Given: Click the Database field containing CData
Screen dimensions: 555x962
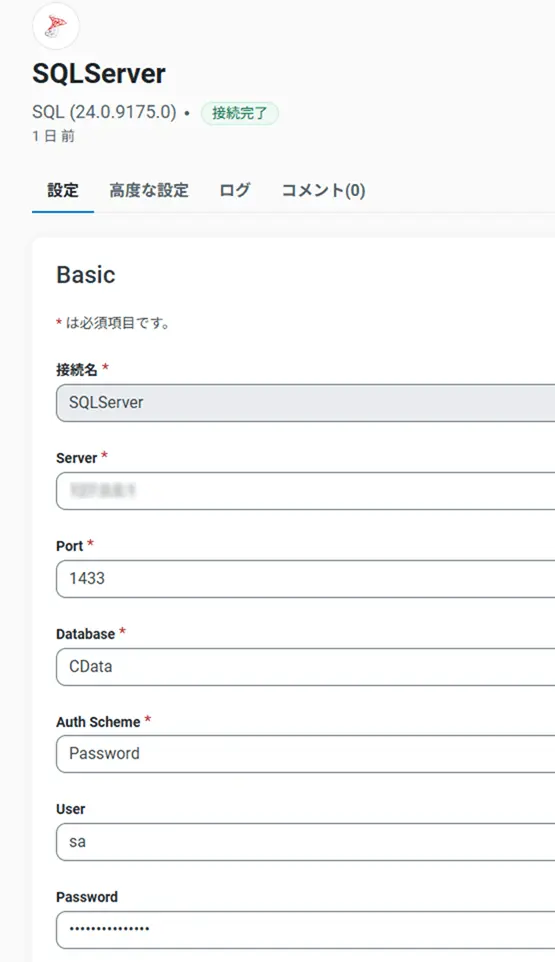Looking at the screenshot, I should point(305,666).
